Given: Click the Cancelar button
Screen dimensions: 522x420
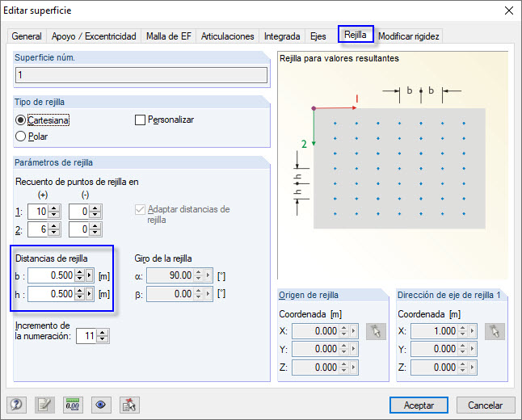Looking at the screenshot, I should (486, 405).
